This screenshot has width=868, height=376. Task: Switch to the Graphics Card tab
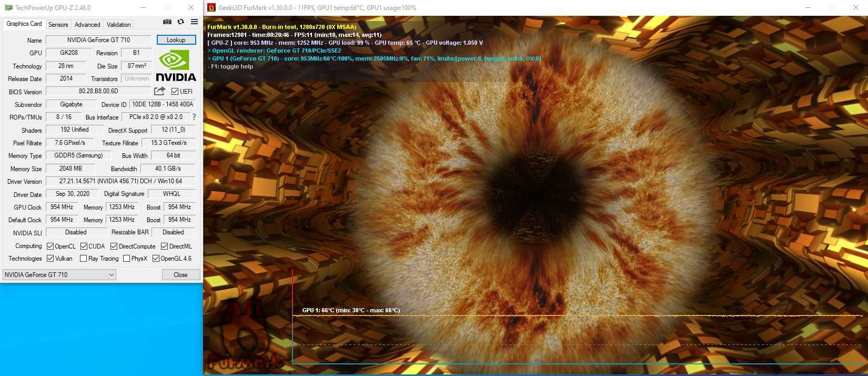24,24
